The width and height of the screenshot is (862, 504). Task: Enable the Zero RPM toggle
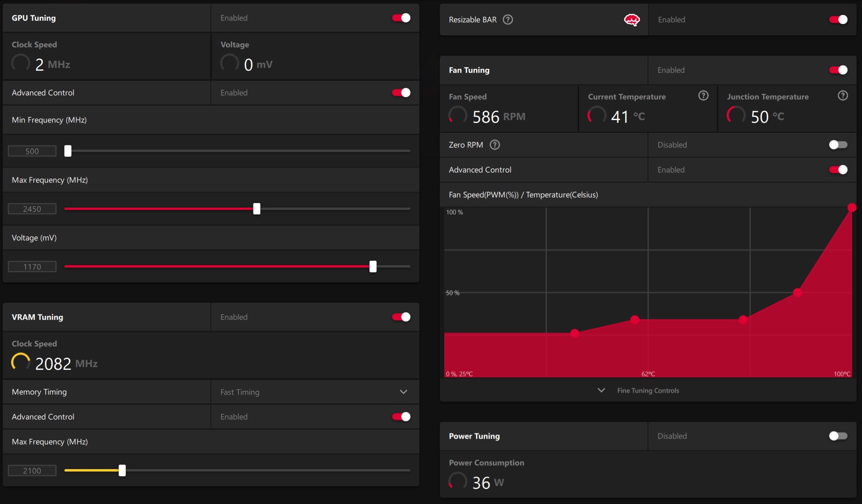point(838,145)
